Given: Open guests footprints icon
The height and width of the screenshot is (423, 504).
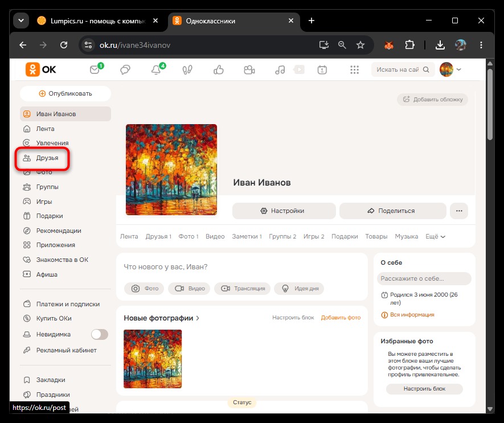Looking at the screenshot, I should 187,70.
